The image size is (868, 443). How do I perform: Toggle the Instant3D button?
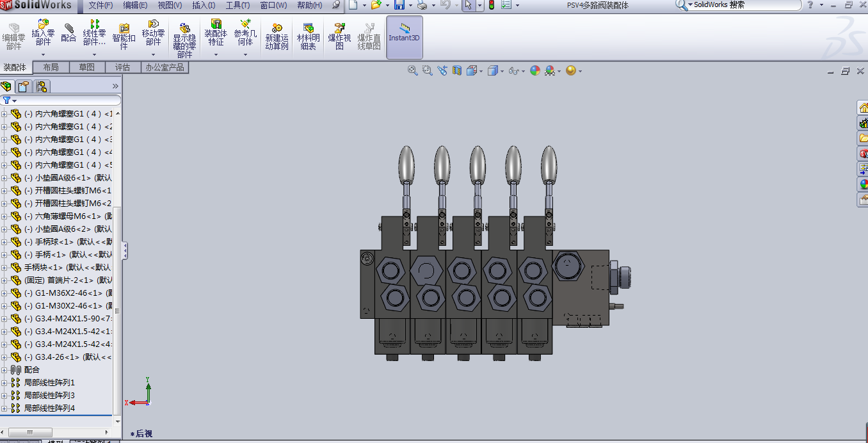pyautogui.click(x=405, y=37)
